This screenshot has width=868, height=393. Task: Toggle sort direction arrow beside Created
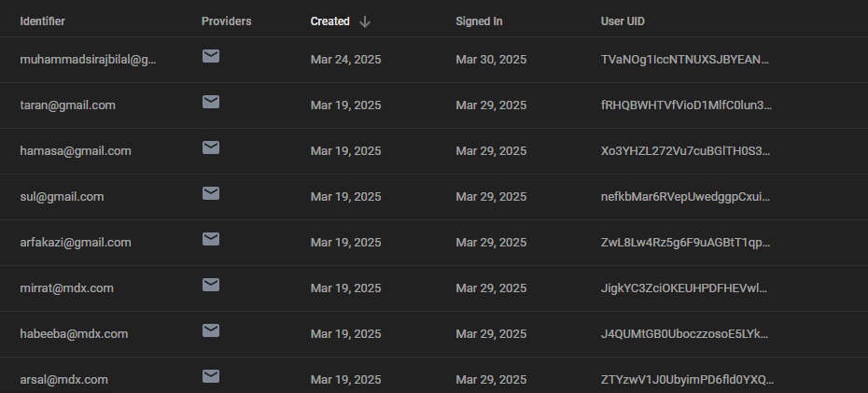coord(365,21)
